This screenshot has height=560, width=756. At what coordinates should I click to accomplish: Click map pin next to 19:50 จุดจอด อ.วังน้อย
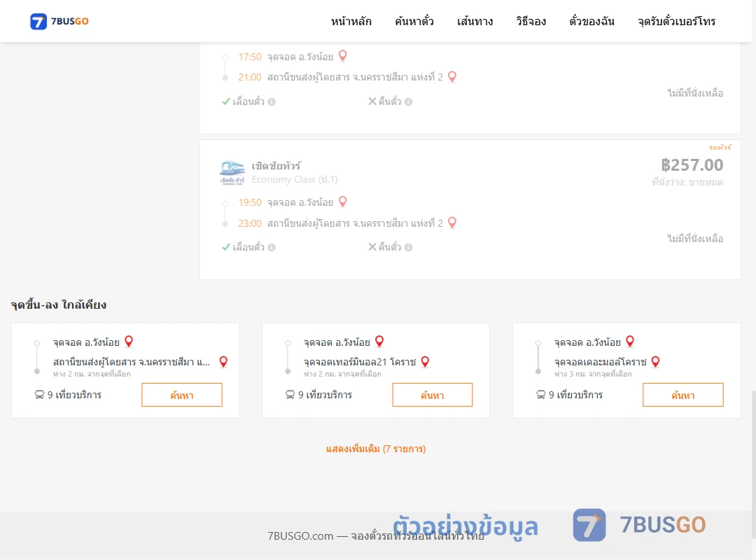pos(343,202)
